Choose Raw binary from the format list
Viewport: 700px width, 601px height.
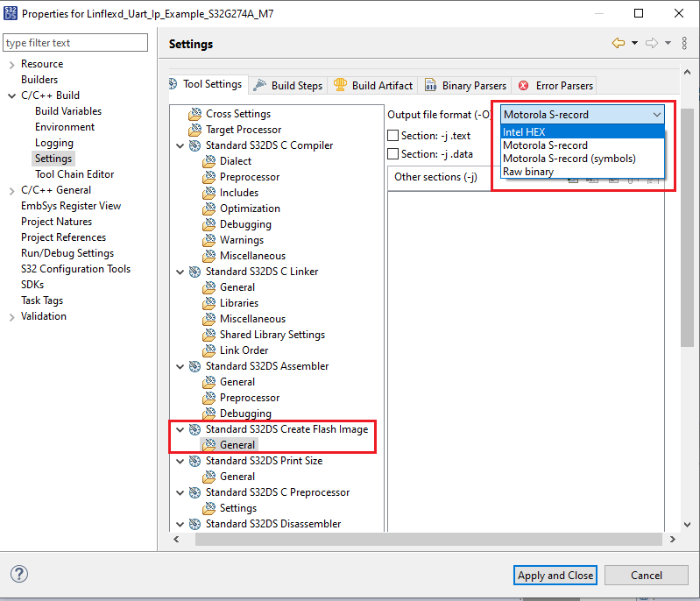click(583, 172)
